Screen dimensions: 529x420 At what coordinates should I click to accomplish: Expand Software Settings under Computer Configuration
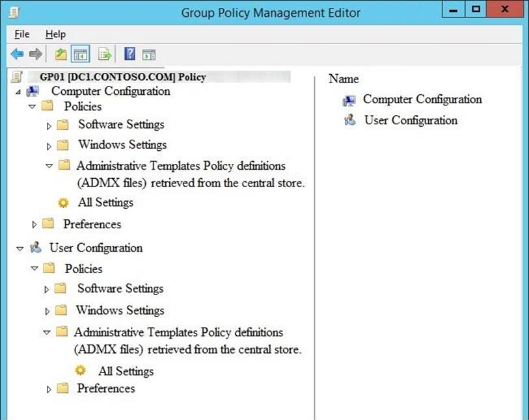pos(49,125)
